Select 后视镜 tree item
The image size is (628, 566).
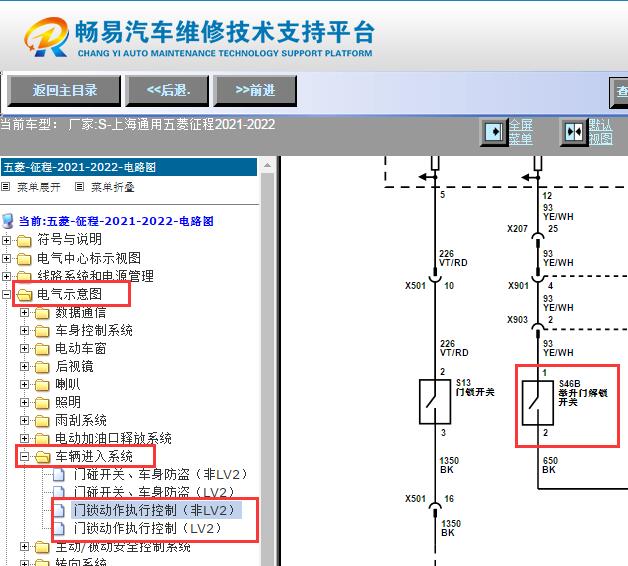tap(74, 367)
